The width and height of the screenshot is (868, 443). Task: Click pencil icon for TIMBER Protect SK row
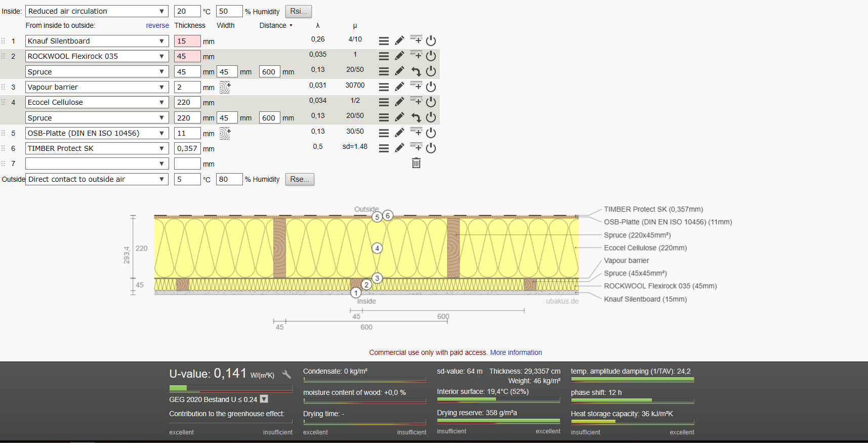pos(399,148)
